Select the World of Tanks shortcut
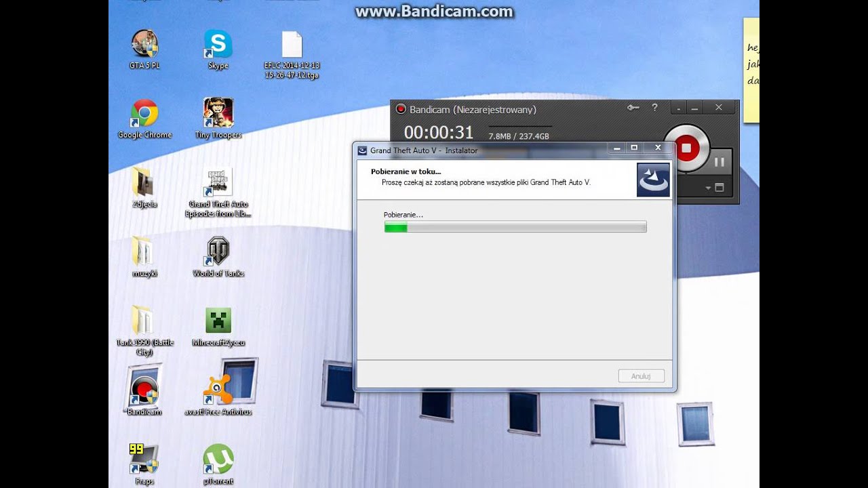 [218, 257]
